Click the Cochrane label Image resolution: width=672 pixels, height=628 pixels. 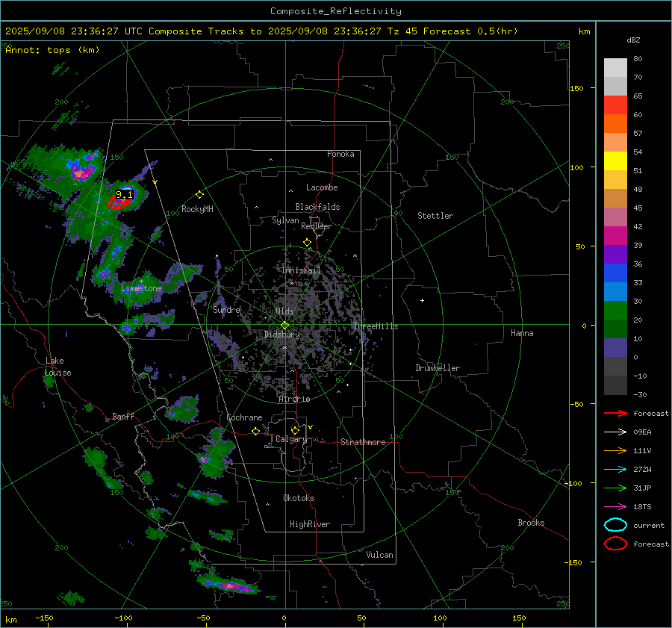(x=244, y=417)
